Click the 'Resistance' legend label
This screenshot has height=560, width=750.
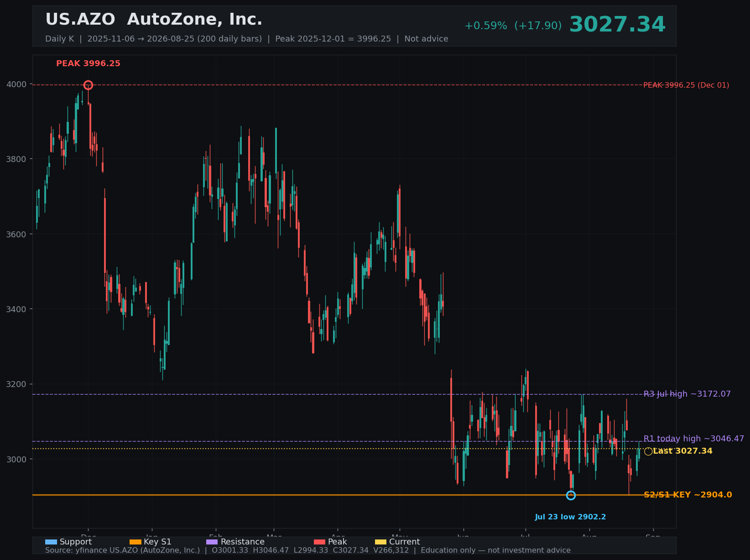tap(243, 542)
